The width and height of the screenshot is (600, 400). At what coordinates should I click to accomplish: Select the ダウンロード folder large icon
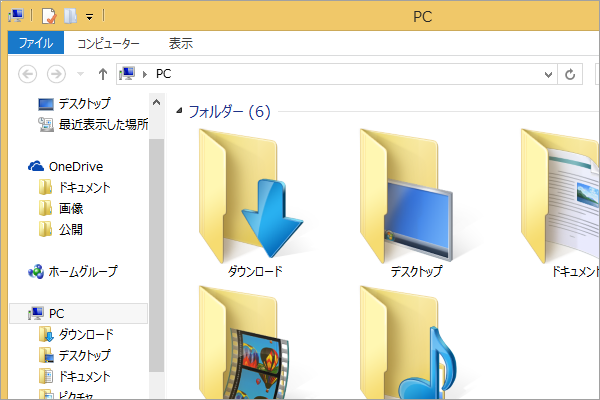pyautogui.click(x=251, y=195)
